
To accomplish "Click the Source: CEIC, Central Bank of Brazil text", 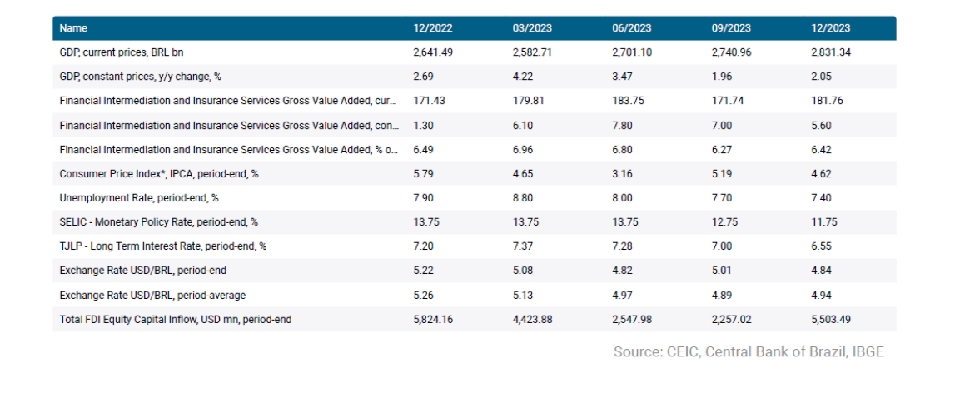I will pos(749,351).
